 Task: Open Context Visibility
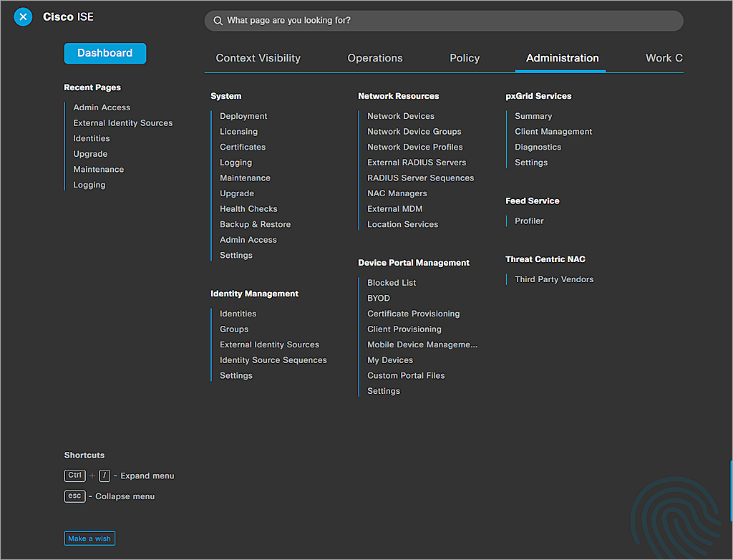point(258,58)
